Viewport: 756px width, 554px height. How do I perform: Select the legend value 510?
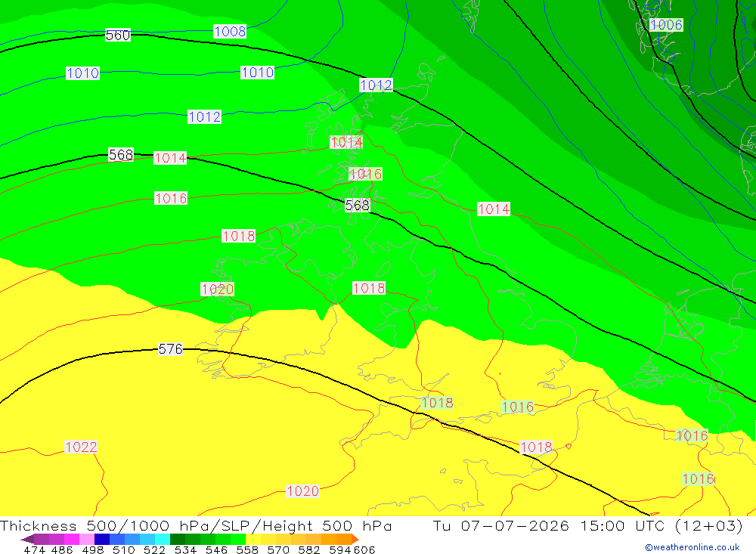(124, 549)
